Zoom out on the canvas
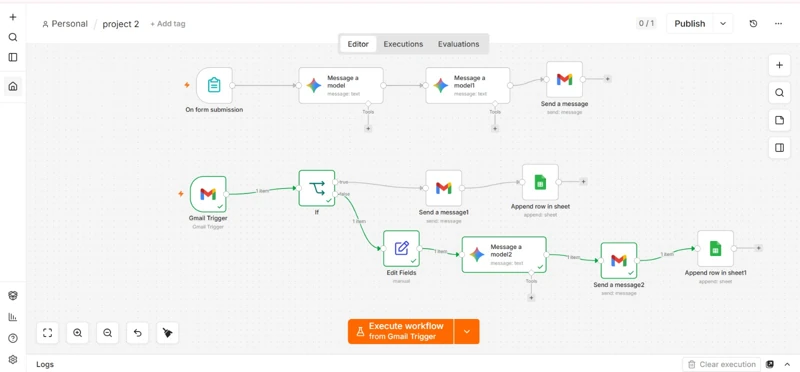Screen dimensions: 800x372 click(108, 333)
